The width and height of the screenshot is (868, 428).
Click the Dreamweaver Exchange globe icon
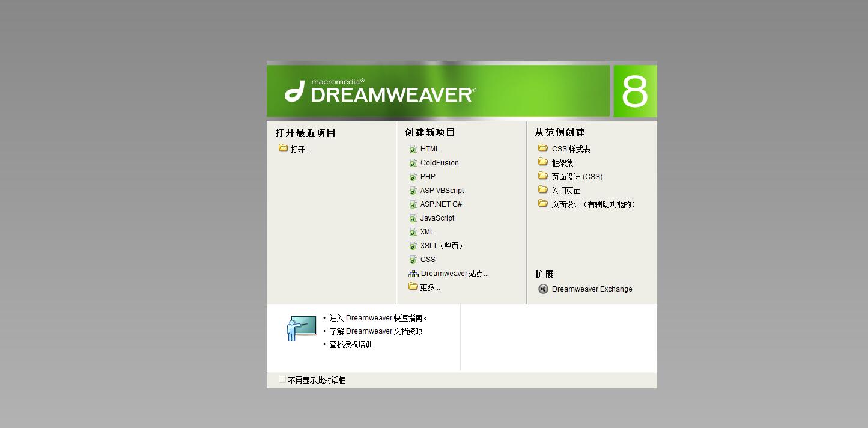pos(543,289)
